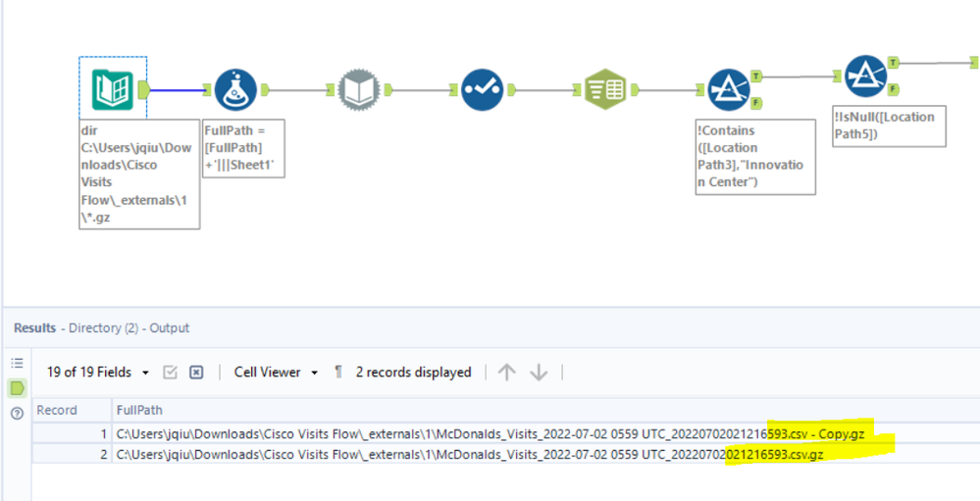Click the !Contains Innovation Center annotation
980x501 pixels.
click(755, 157)
